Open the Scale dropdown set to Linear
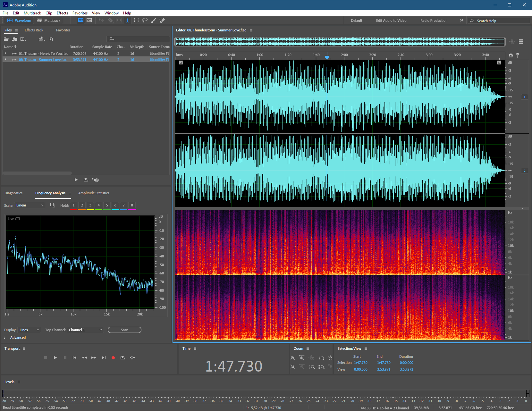 [30, 205]
